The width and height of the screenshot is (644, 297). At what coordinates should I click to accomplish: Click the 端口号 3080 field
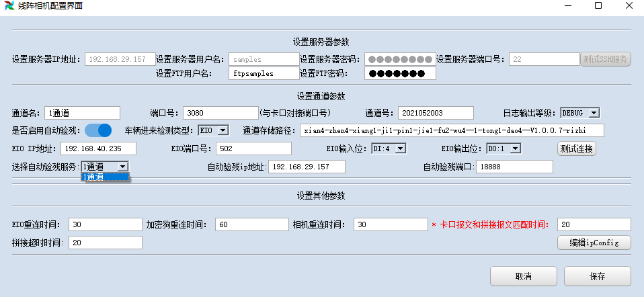click(x=220, y=113)
